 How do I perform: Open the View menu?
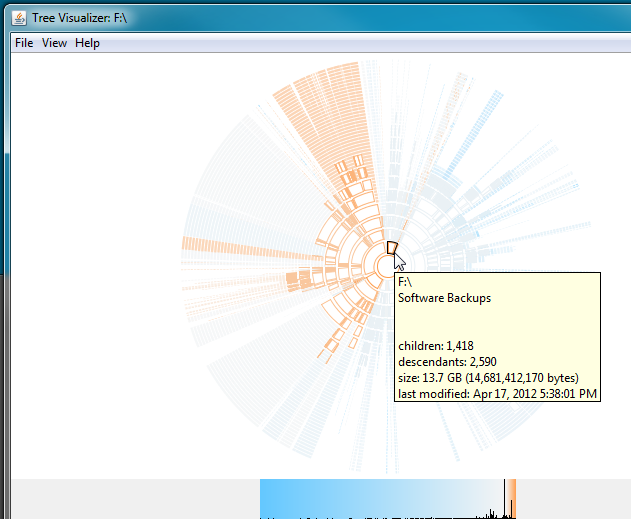(54, 43)
